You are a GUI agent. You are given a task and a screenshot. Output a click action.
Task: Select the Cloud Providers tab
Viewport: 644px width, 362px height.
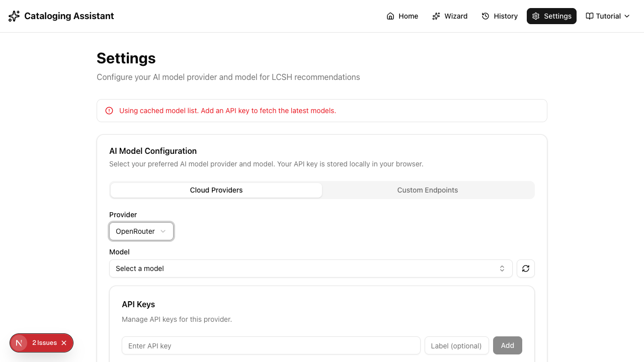pos(216,190)
